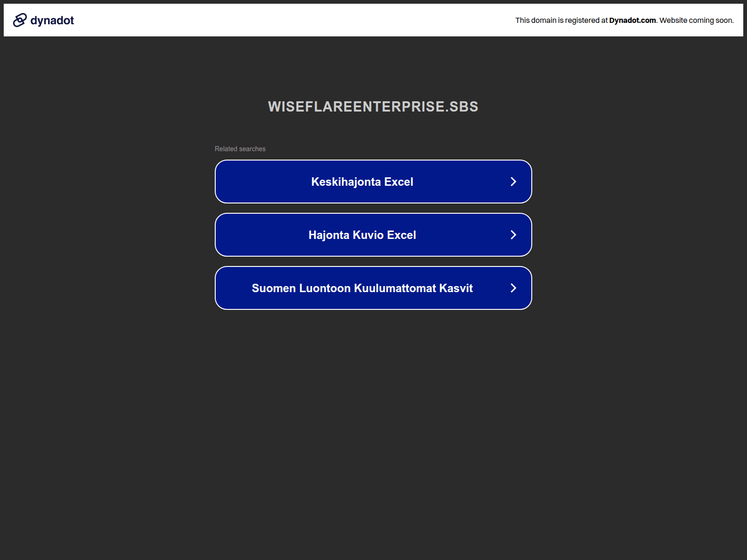Image resolution: width=747 pixels, height=560 pixels.
Task: Follow the Dynadot.com link in header
Action: (x=632, y=20)
